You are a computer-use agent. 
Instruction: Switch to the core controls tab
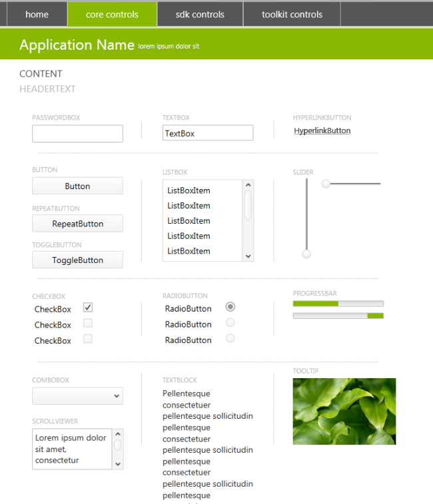(112, 14)
